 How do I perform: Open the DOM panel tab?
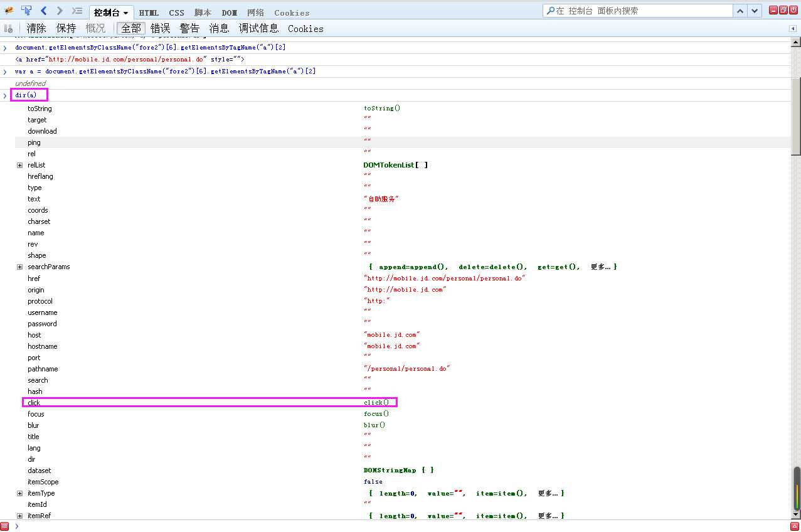(x=229, y=13)
